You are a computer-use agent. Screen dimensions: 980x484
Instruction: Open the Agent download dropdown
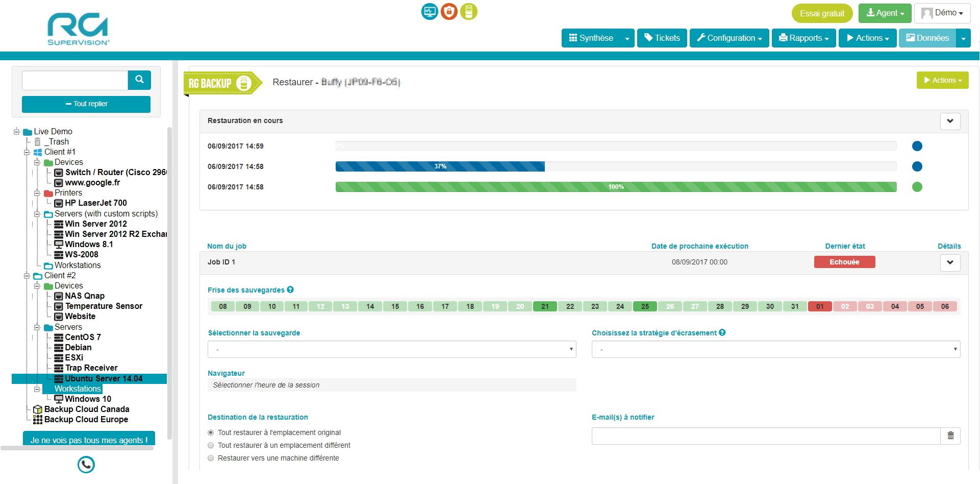(x=885, y=13)
